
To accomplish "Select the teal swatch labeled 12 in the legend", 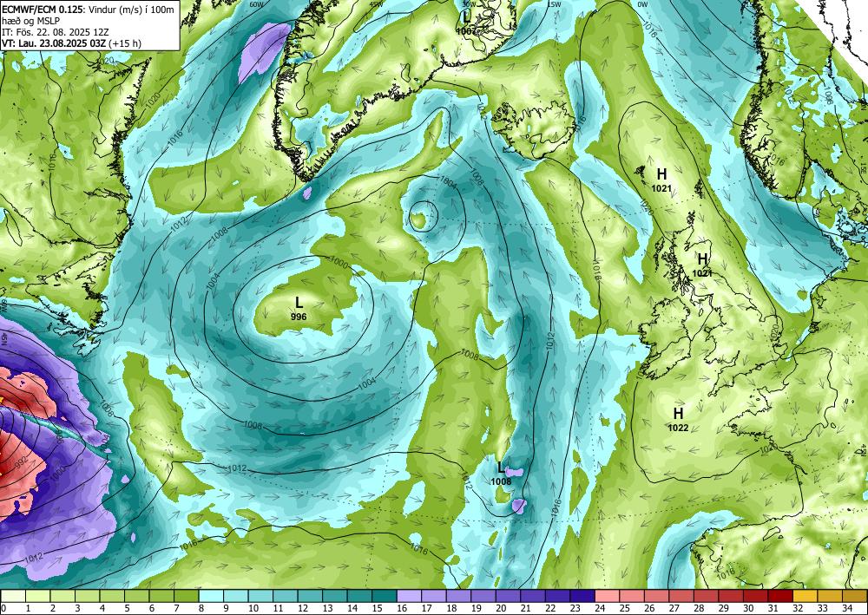I will (310, 596).
